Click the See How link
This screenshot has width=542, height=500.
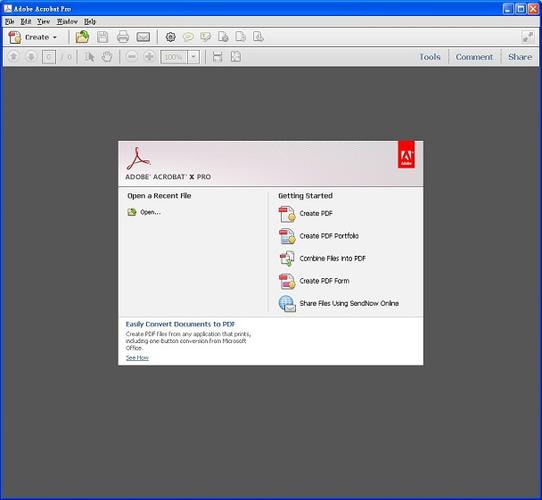(x=137, y=358)
